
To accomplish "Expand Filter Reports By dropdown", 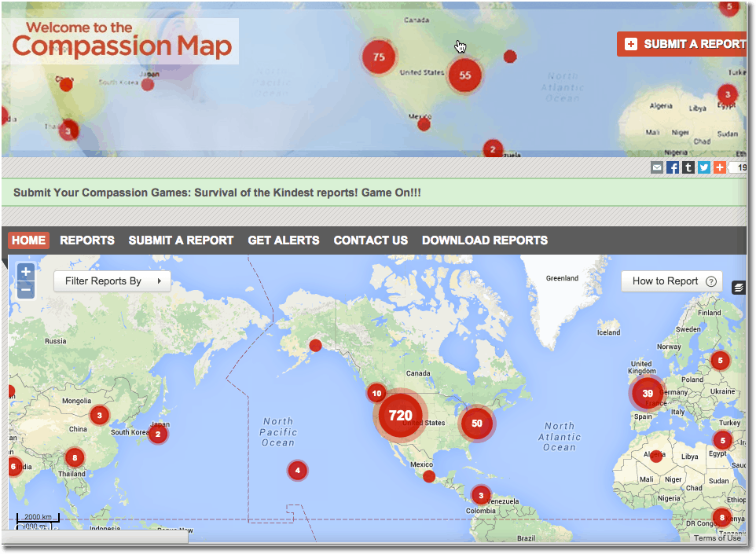I will point(112,281).
